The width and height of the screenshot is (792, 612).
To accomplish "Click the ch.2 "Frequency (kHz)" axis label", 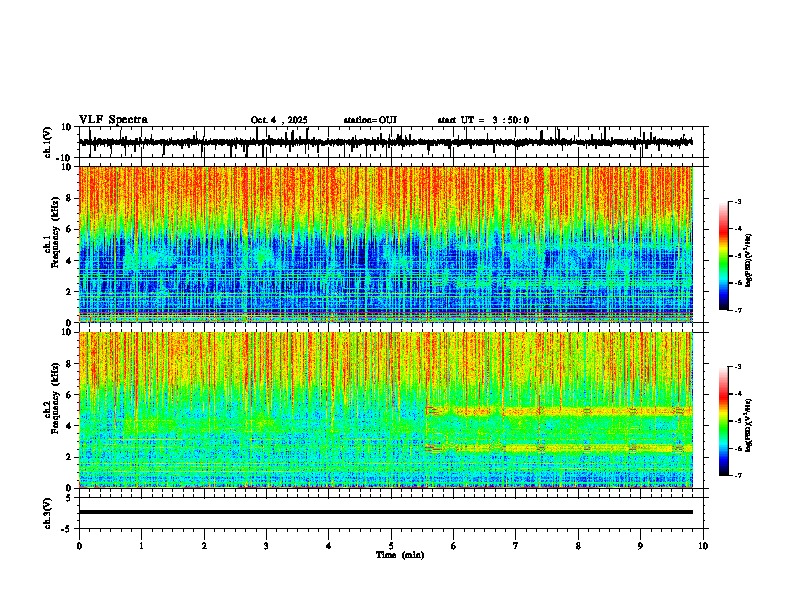I will (55, 397).
